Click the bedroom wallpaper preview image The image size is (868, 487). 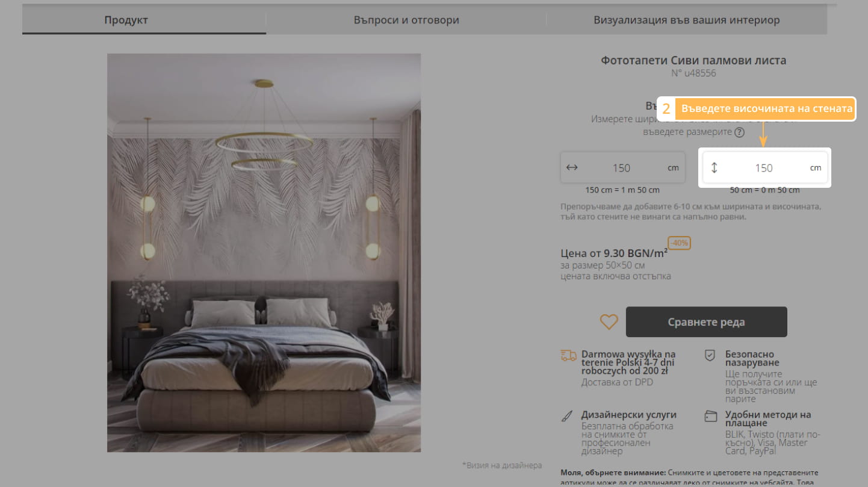tap(264, 253)
